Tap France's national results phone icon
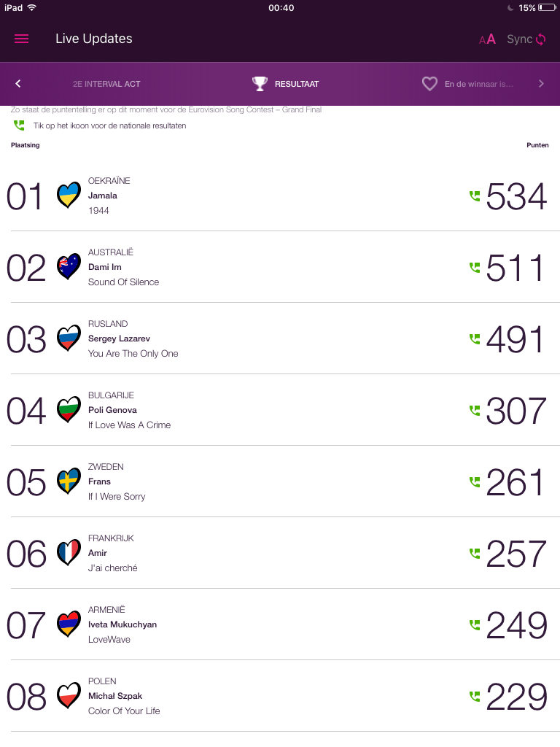Screen dimensions: 560x747 click(x=475, y=553)
